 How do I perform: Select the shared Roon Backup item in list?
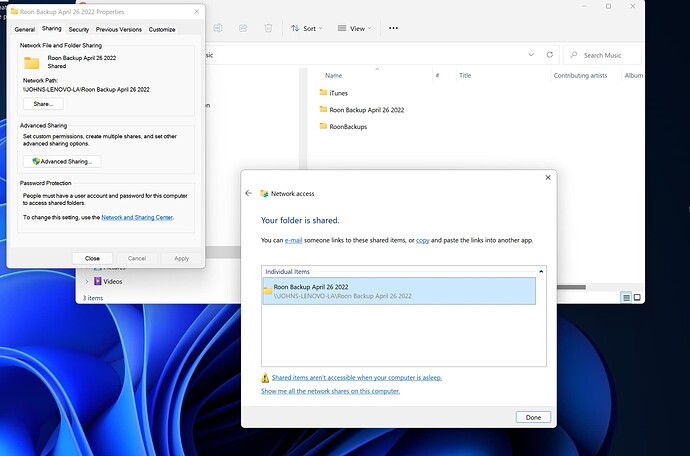click(x=399, y=291)
